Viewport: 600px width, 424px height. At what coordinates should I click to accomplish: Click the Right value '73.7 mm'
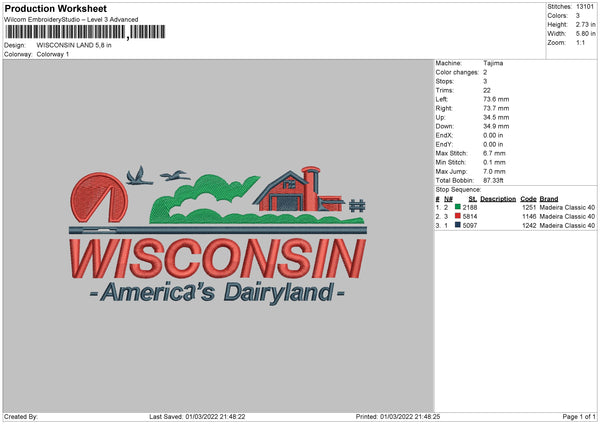pyautogui.click(x=496, y=108)
